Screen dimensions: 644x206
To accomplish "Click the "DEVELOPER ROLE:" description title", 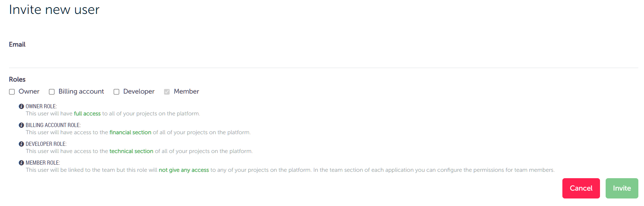I will click(46, 144).
